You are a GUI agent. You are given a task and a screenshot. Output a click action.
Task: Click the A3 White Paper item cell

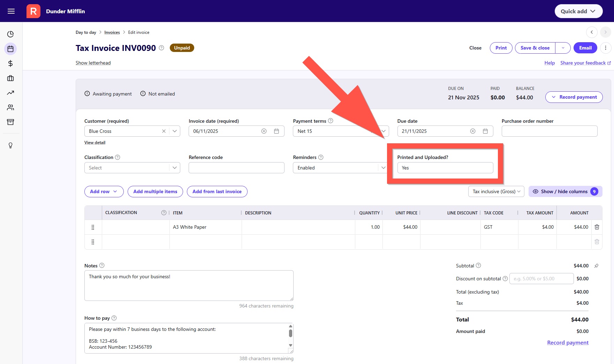point(206,227)
